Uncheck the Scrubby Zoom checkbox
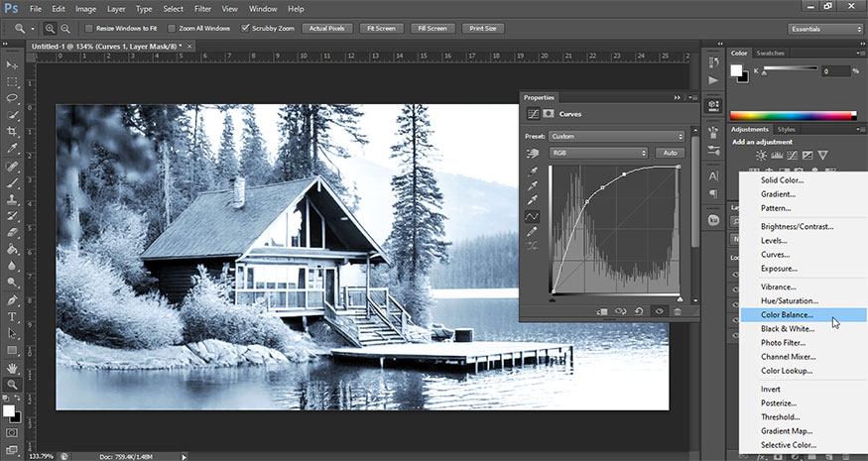Screen dimensions: 868x461 click(246, 29)
